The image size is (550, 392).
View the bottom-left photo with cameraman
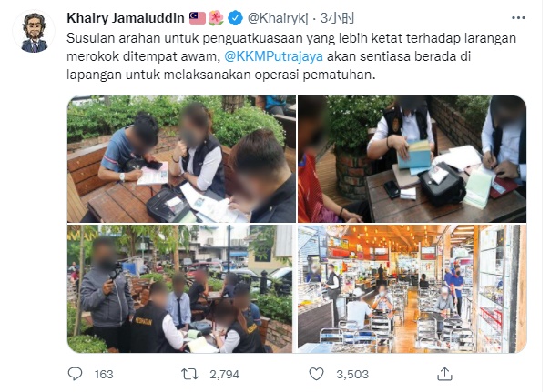[179, 288]
